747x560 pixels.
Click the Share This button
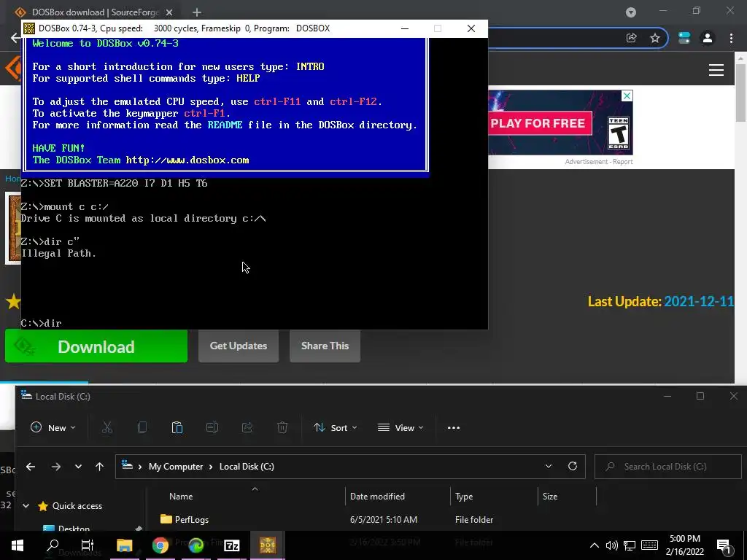[x=325, y=346]
